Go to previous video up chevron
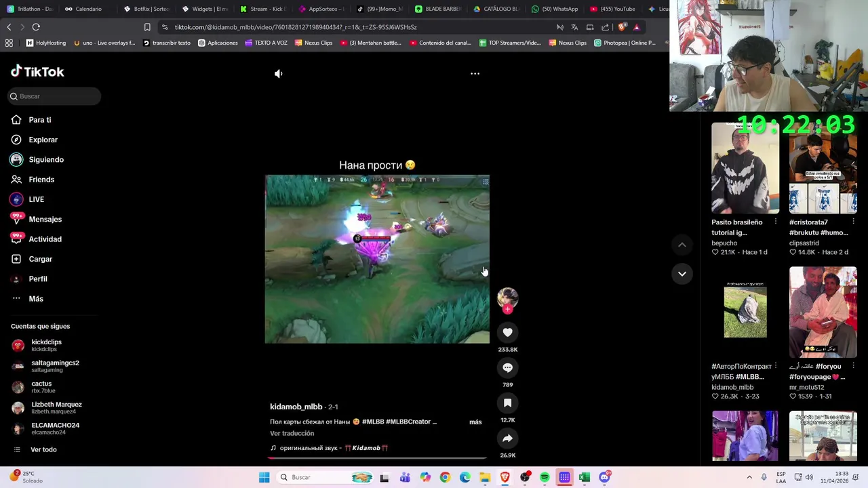This screenshot has height=488, width=868. click(682, 245)
